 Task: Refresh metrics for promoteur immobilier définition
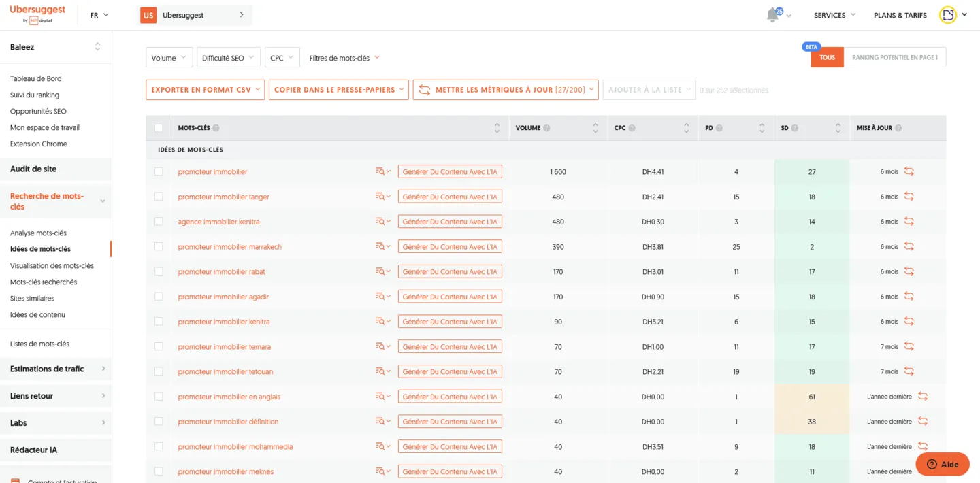(923, 421)
